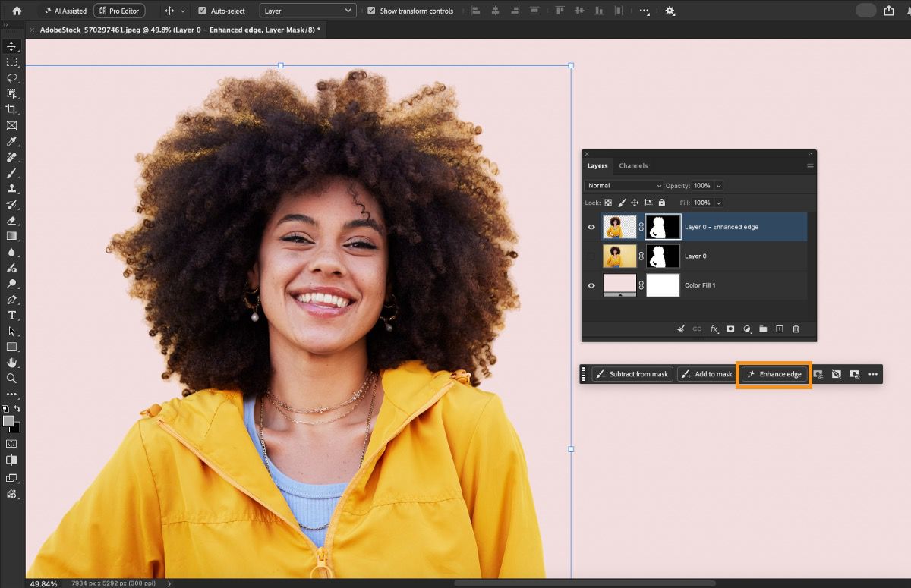
Task: Add layer style via fx icon
Action: click(714, 329)
